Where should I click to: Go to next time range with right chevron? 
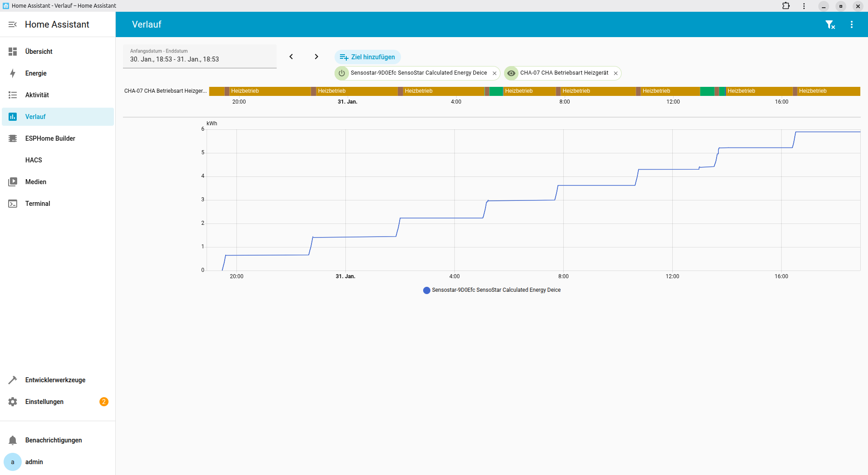click(316, 57)
